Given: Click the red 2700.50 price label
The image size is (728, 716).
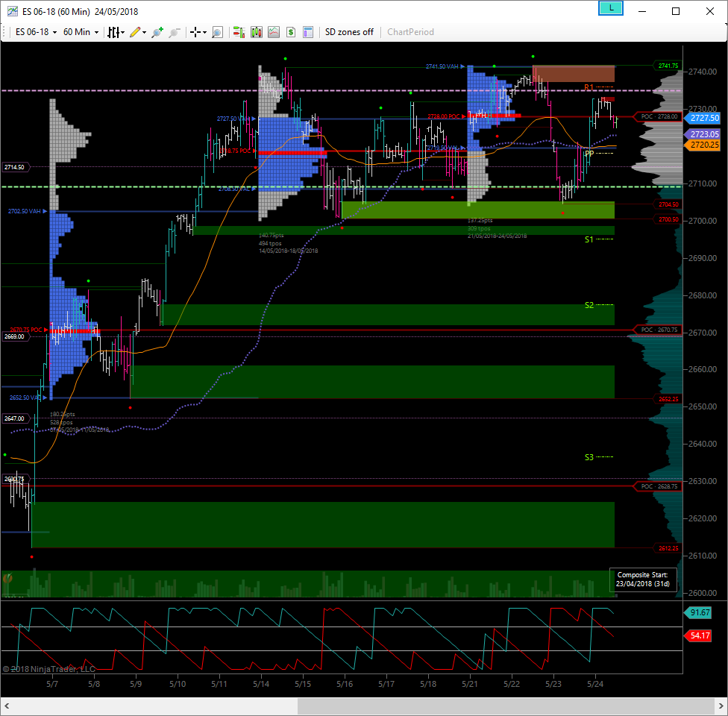Looking at the screenshot, I should 668,219.
